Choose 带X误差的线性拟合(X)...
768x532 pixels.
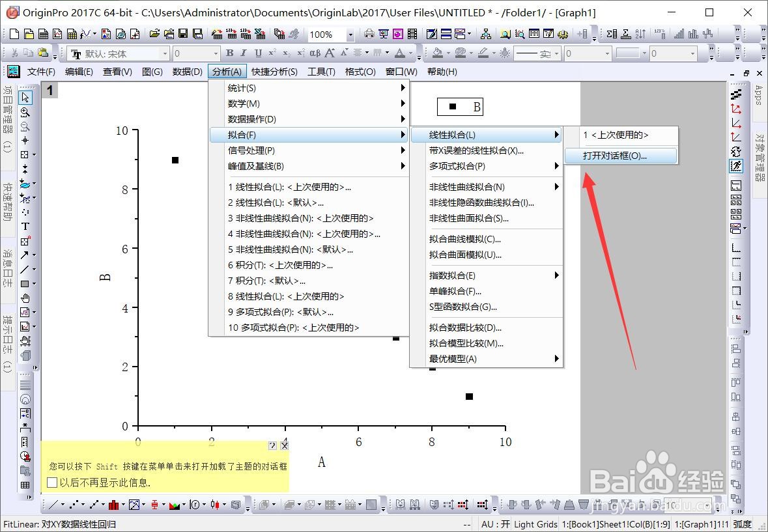(x=487, y=150)
